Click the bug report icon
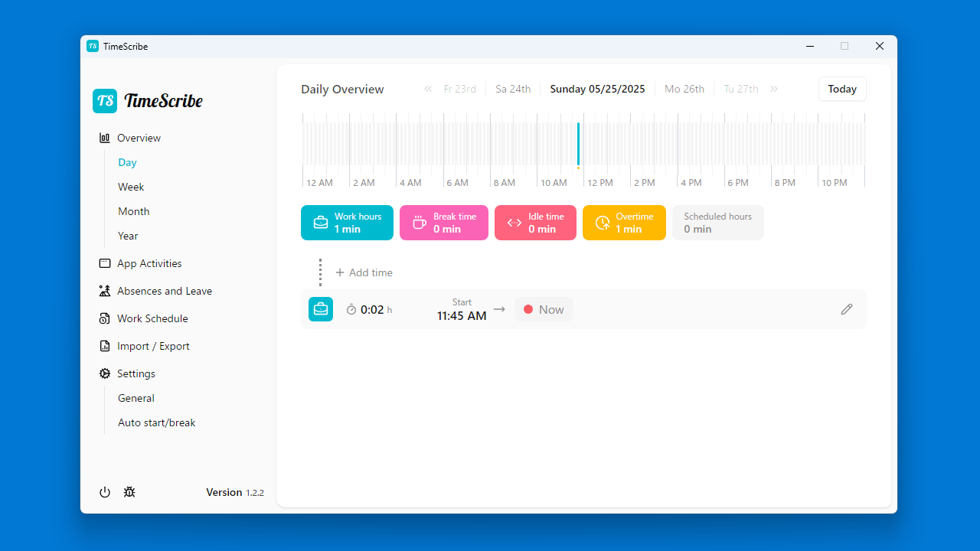The height and width of the screenshot is (551, 980). [129, 492]
